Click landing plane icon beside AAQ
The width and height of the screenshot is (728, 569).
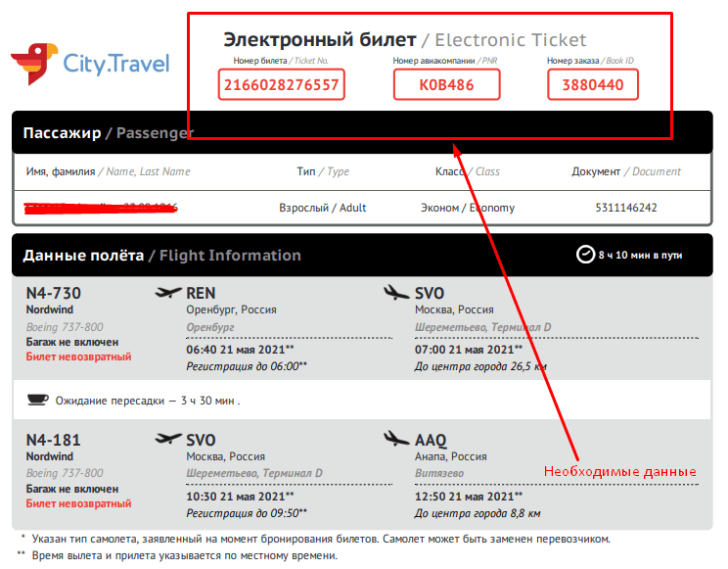coord(396,439)
